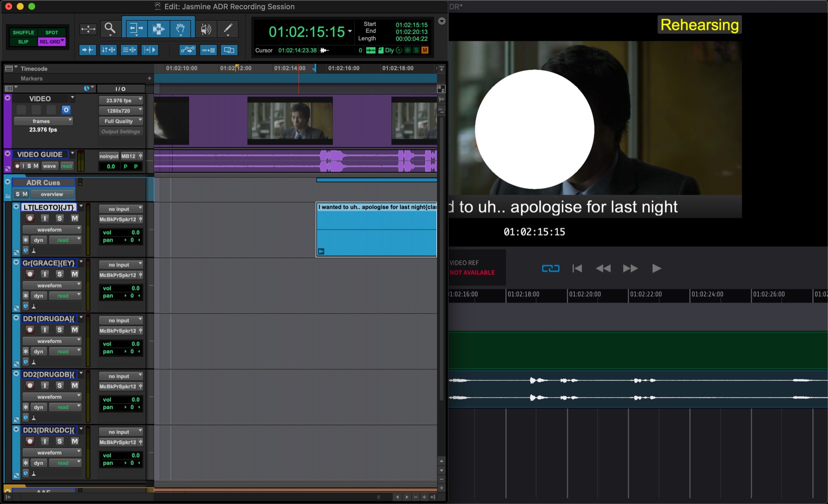
Task: Open the main counter format arrow
Action: [x=350, y=31]
